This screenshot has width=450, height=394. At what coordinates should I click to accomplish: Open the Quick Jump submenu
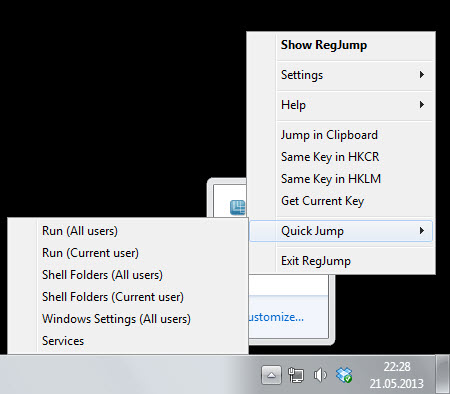click(341, 231)
